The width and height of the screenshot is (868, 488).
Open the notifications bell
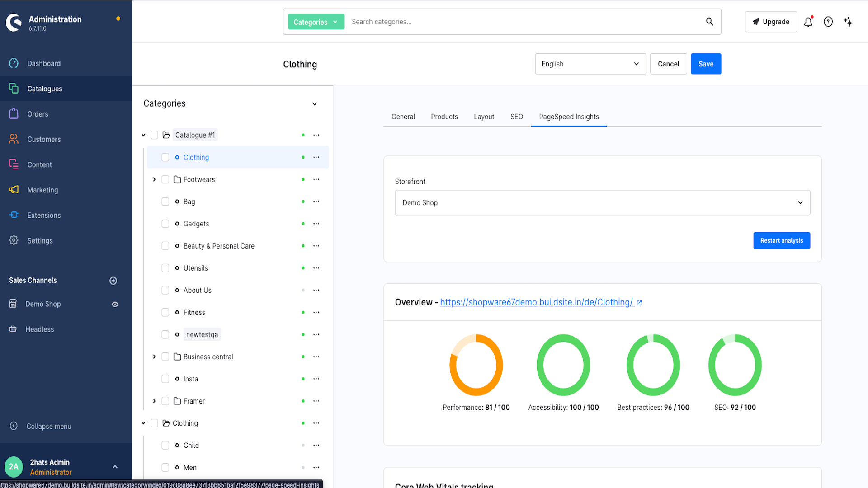point(808,22)
